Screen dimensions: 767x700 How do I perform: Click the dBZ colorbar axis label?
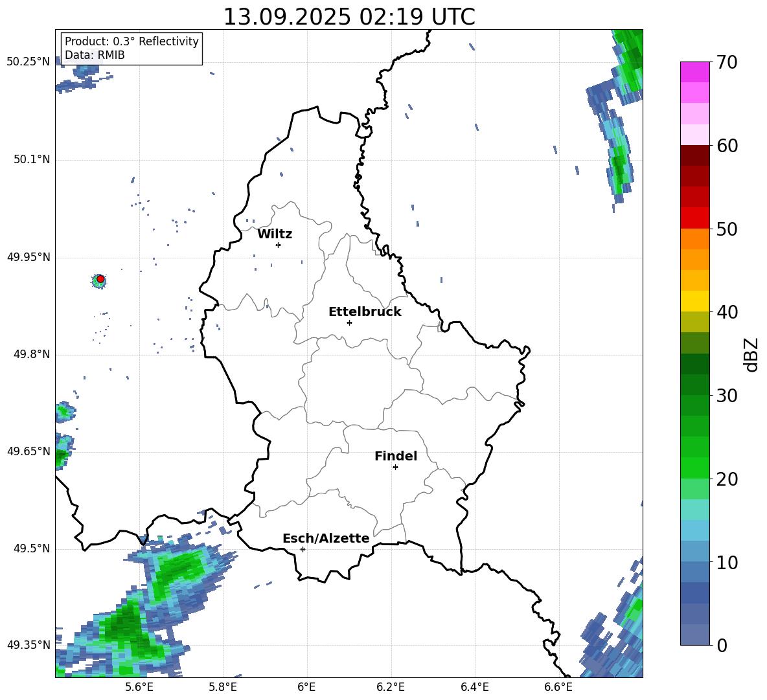point(751,354)
